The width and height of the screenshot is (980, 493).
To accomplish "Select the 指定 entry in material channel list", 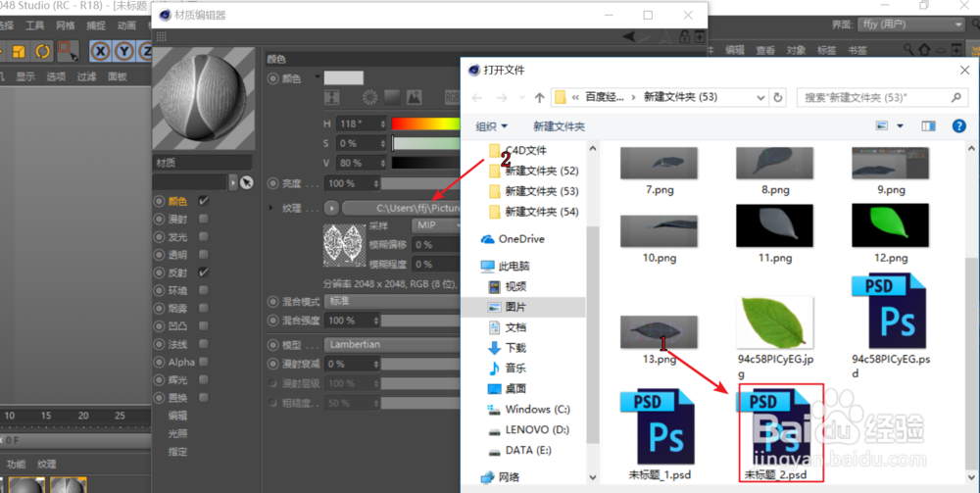I will pyautogui.click(x=177, y=451).
